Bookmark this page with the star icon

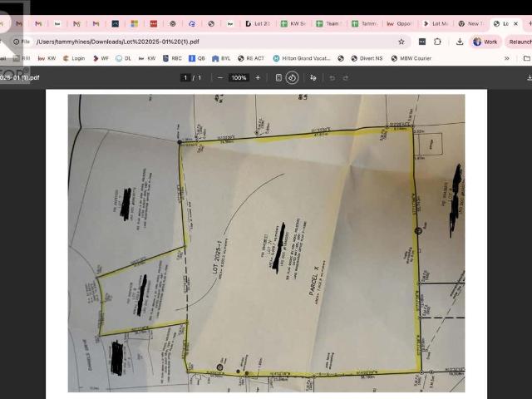tap(401, 42)
